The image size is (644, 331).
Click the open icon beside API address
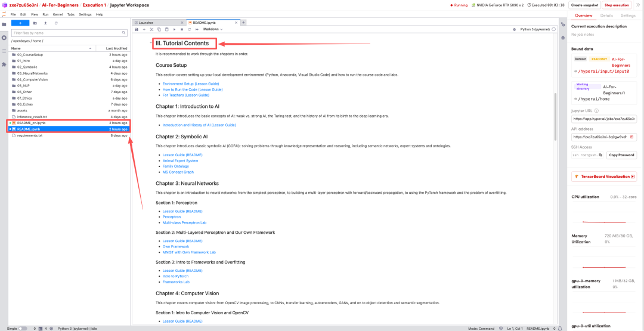coord(631,137)
